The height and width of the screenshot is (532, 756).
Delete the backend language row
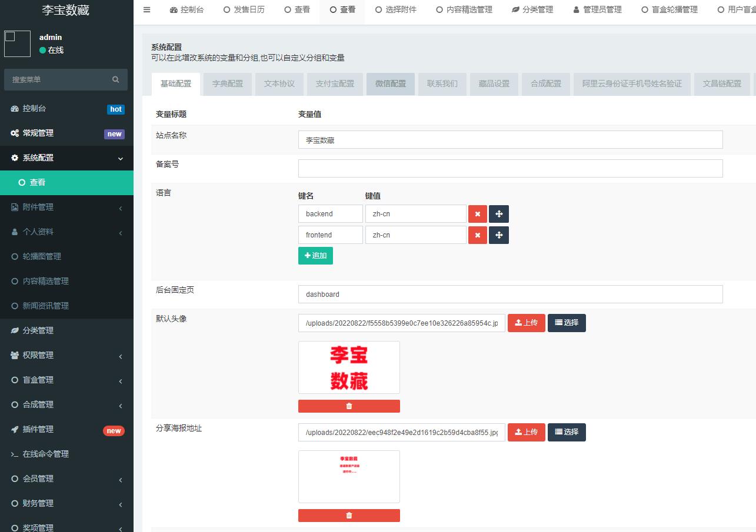tap(477, 214)
